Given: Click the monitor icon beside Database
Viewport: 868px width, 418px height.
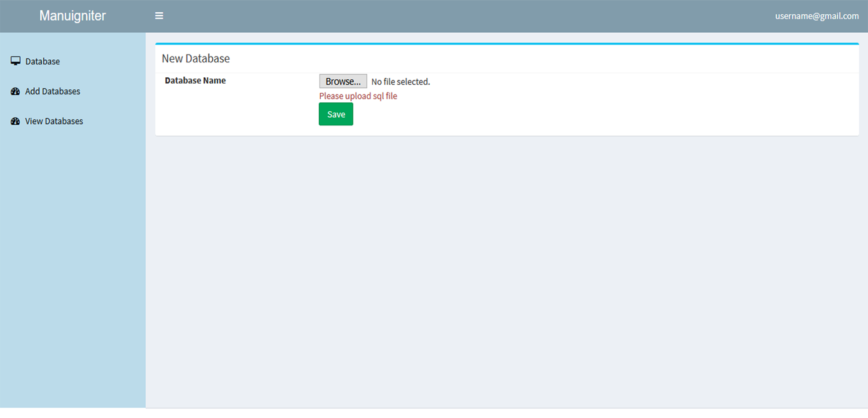Looking at the screenshot, I should pyautogui.click(x=15, y=61).
